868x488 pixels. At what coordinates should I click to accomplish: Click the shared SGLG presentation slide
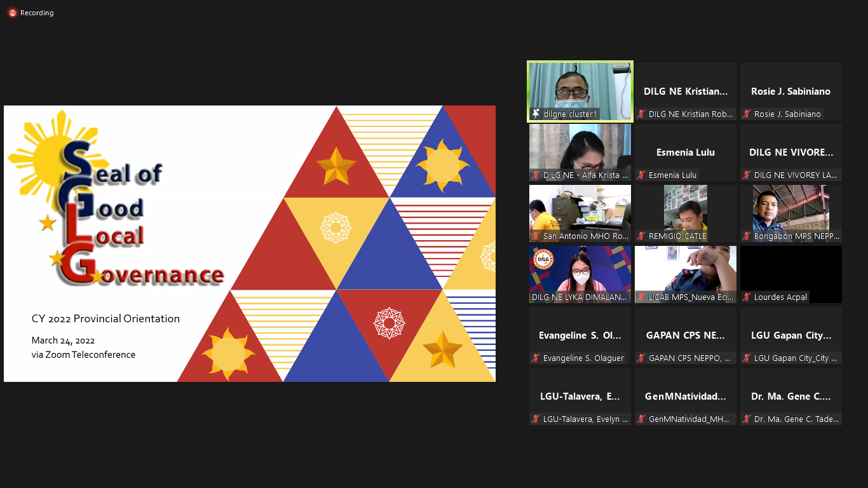tap(250, 244)
